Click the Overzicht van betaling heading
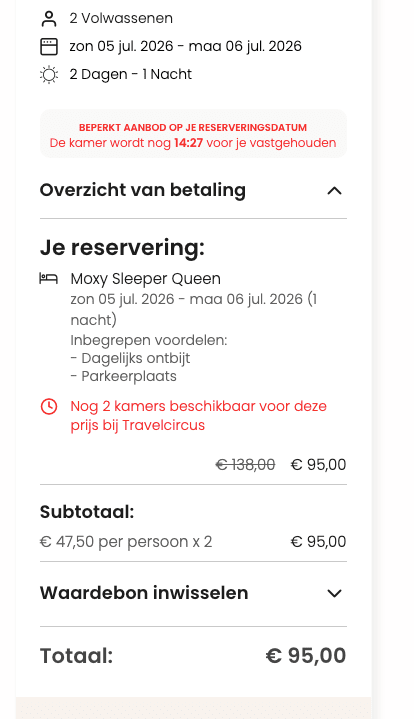Screen dimensions: 414x719 143,190
